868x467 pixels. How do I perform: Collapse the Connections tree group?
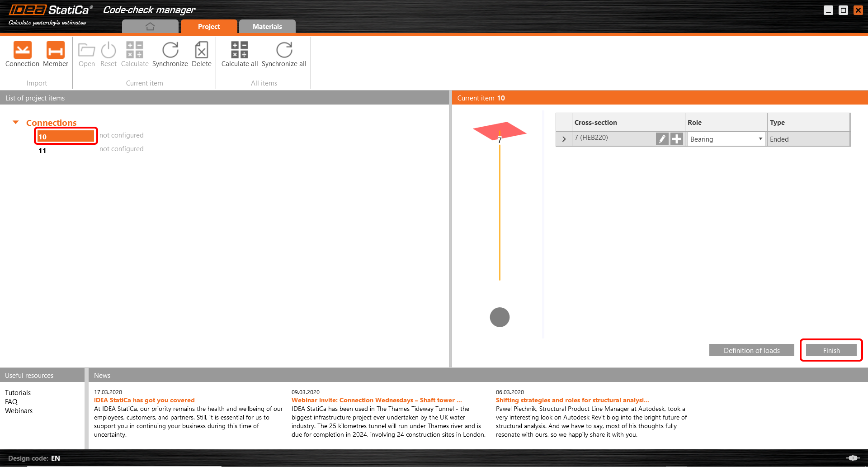click(x=16, y=122)
